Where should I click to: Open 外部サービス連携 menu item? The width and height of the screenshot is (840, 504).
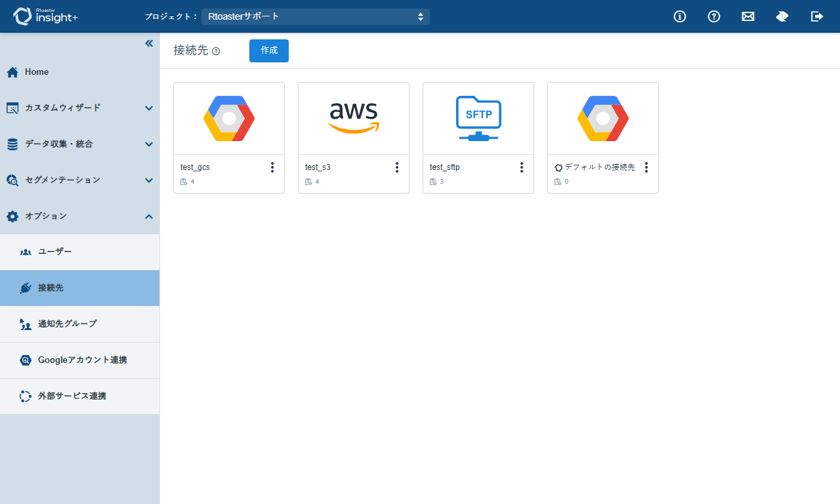79,396
